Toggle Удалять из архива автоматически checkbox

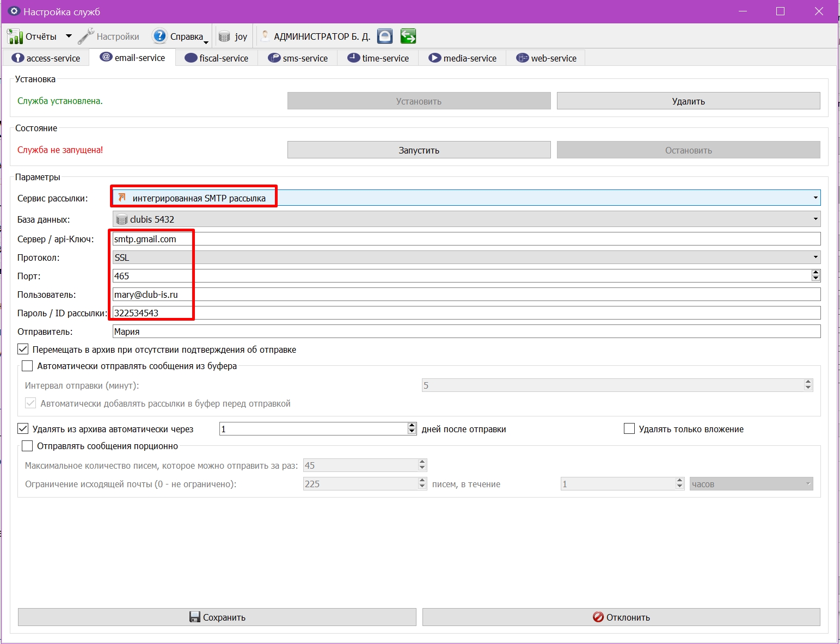(23, 429)
